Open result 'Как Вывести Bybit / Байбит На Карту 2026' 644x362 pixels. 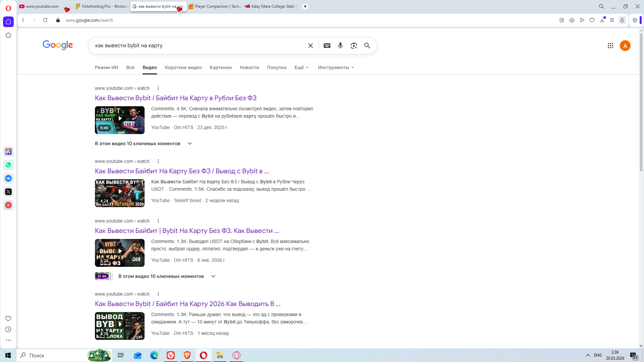(x=187, y=304)
